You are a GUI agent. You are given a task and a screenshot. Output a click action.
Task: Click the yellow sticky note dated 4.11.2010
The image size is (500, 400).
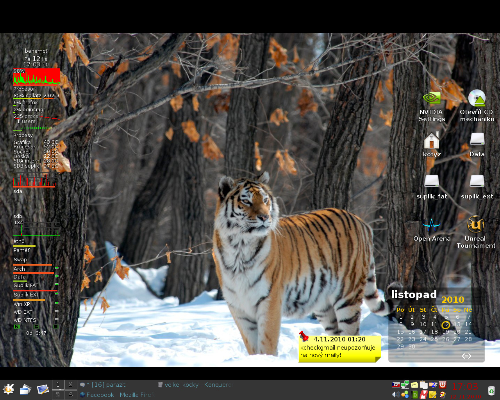pos(340,349)
